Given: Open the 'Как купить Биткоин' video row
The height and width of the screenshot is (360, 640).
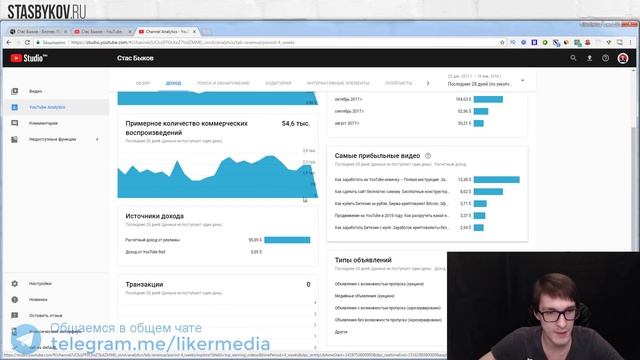Looking at the screenshot, I should (427, 203).
